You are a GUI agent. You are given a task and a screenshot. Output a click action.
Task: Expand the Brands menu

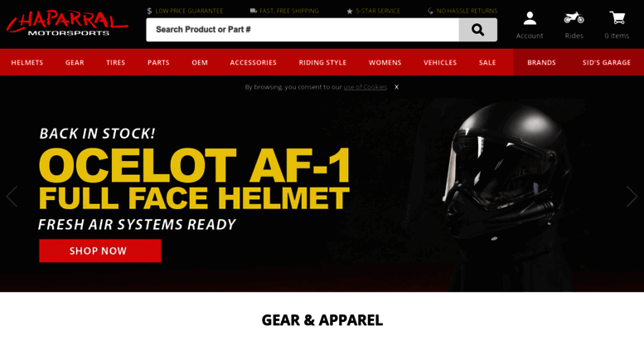click(541, 62)
